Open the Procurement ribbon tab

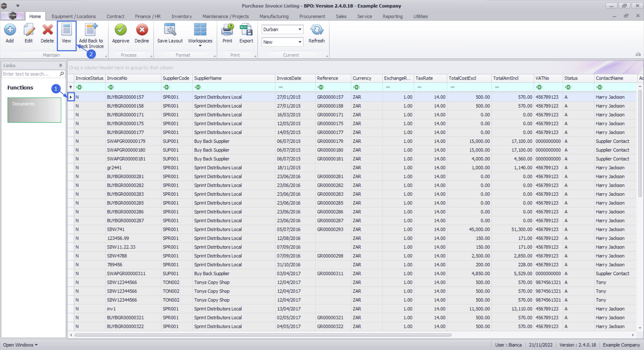pyautogui.click(x=312, y=16)
